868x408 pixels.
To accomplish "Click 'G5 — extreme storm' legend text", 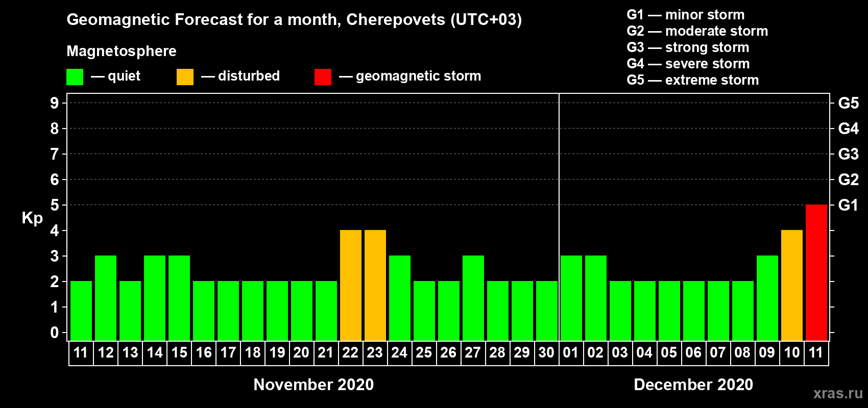I will click(693, 80).
